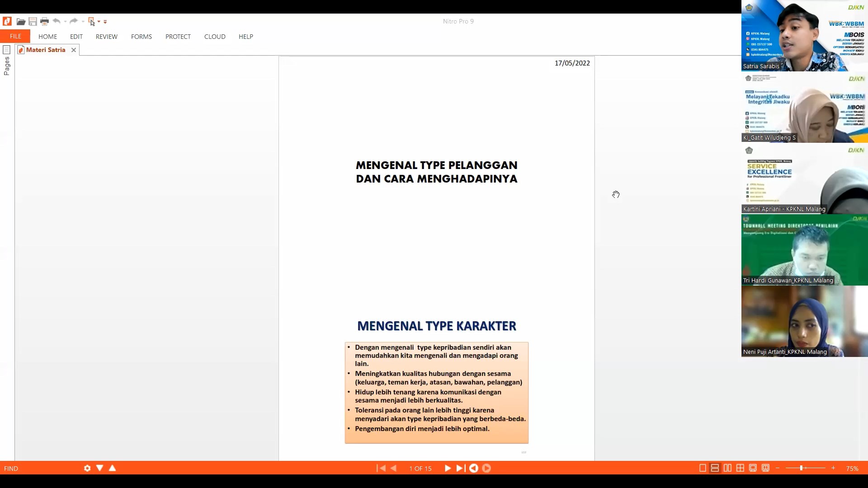Jump to the last page
The width and height of the screenshot is (868, 488).
(460, 468)
